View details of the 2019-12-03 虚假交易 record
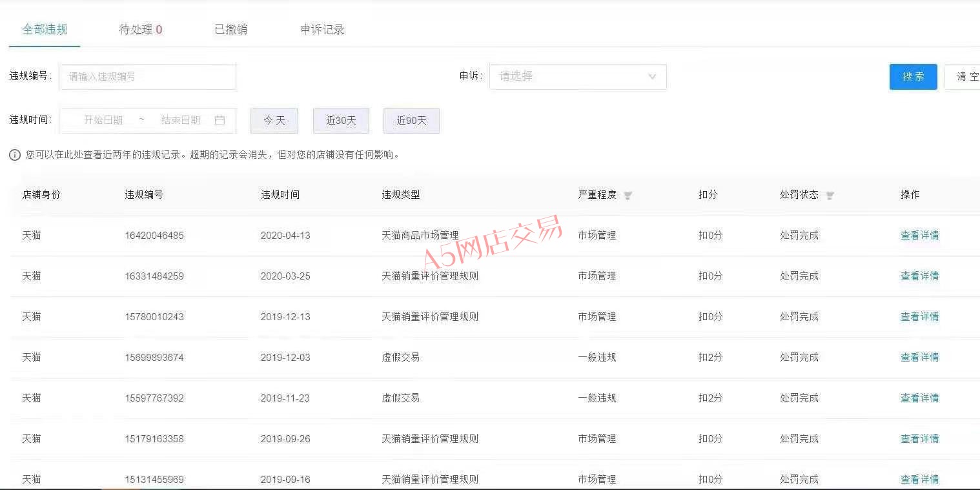 point(919,358)
